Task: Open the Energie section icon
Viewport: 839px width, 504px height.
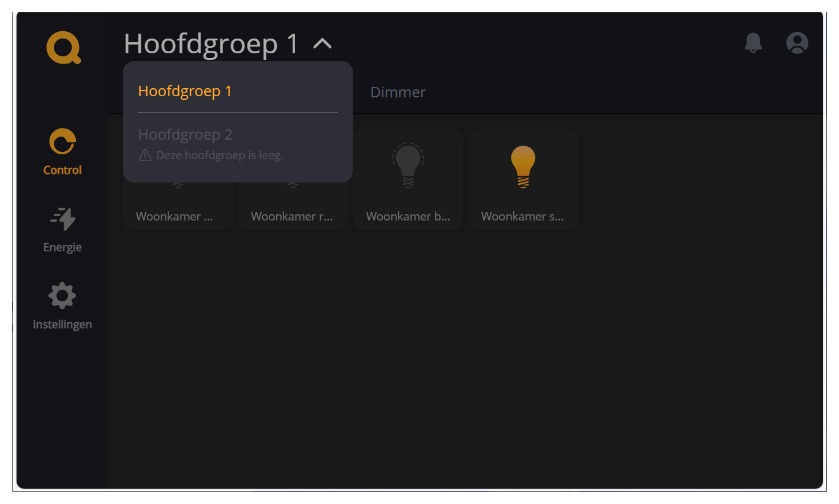Action: coord(62,219)
